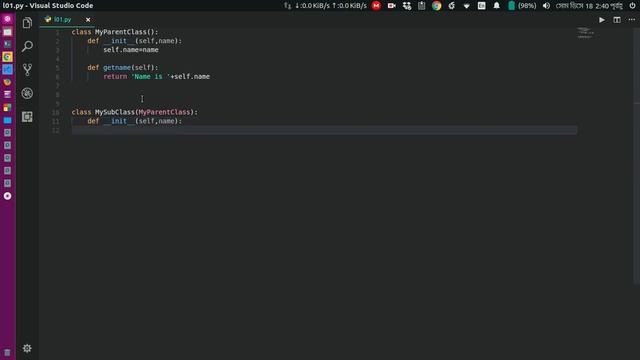
Task: Click the editor vertical scrollbar
Action: 637,155
